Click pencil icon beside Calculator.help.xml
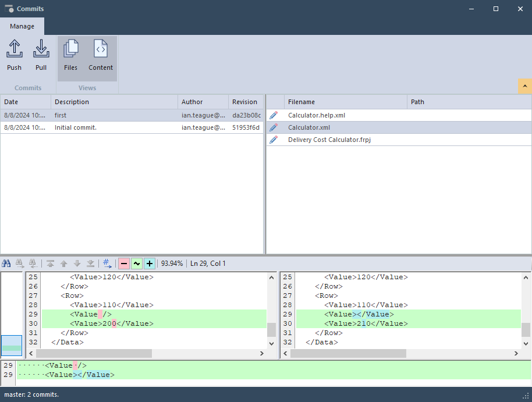The image size is (532, 402). pos(274,115)
